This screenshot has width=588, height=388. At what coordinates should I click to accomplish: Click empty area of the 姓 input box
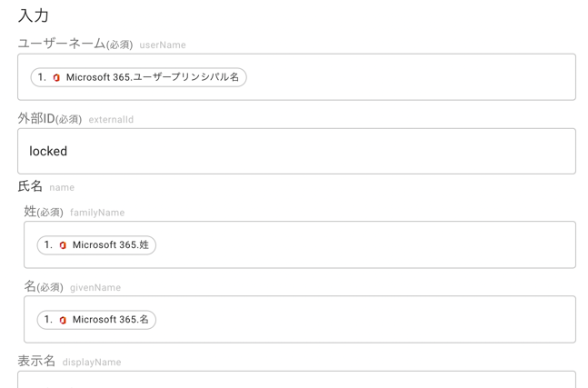pyautogui.click(x=364, y=244)
